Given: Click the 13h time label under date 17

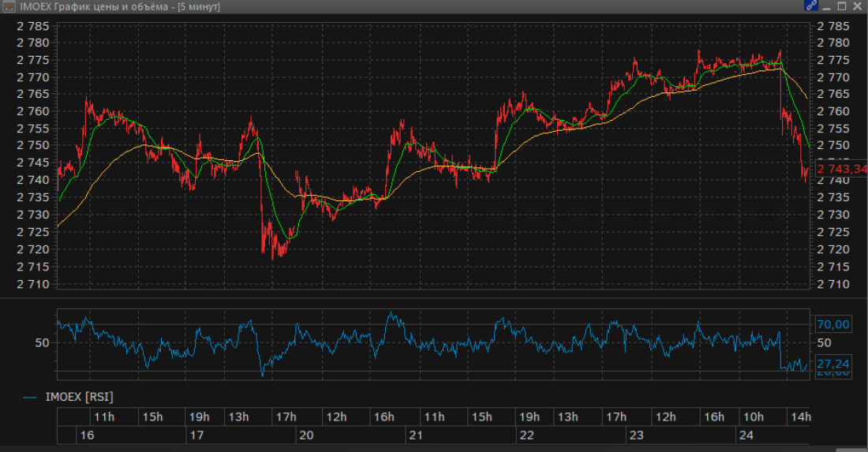Looking at the screenshot, I should click(x=238, y=417).
